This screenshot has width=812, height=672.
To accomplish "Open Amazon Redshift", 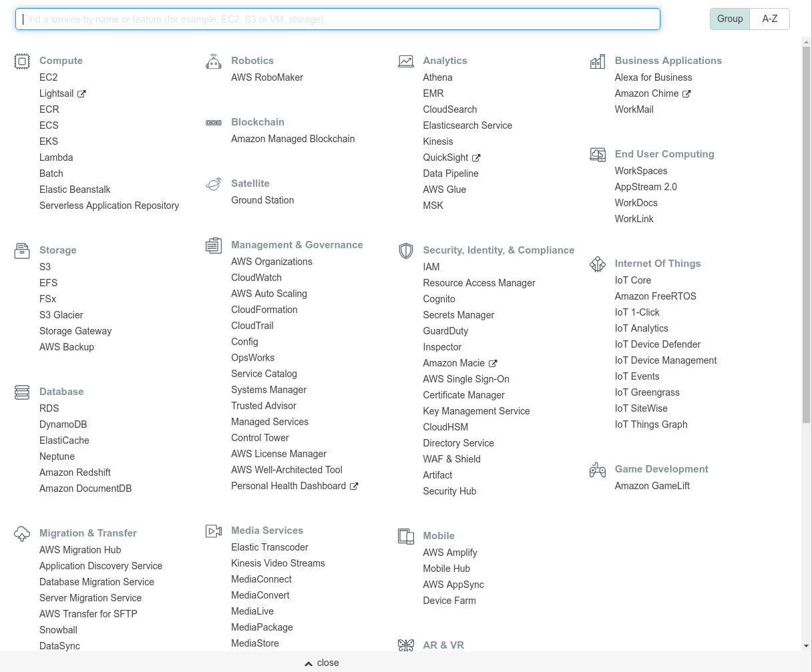I will (x=75, y=472).
